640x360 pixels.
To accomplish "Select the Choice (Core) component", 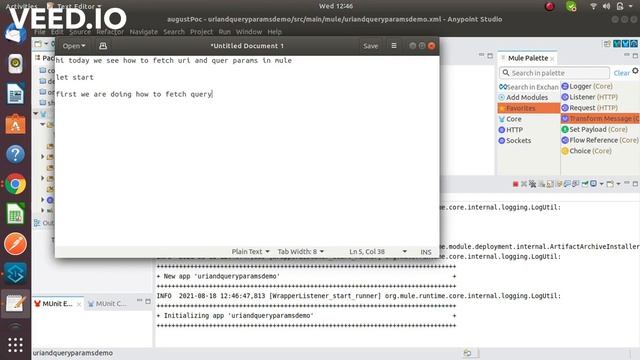I will (x=587, y=151).
